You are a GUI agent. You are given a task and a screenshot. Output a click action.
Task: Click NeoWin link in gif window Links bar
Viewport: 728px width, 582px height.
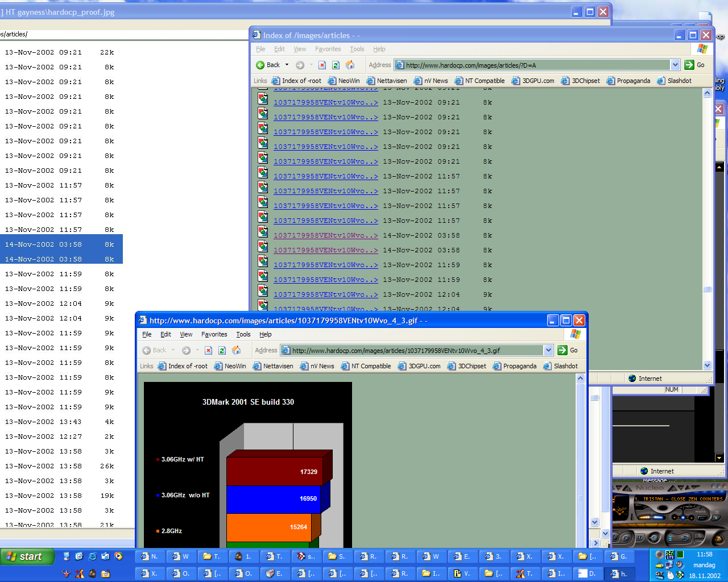tap(230, 366)
